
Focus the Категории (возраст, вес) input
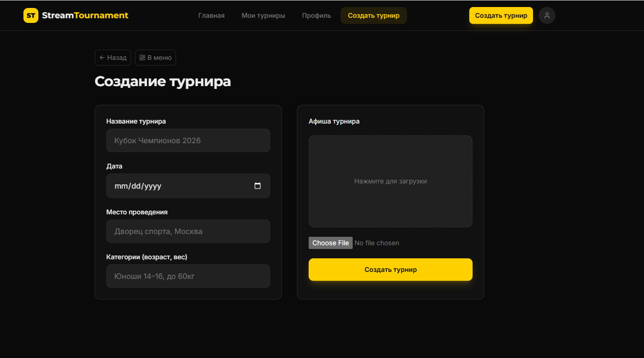(x=188, y=276)
